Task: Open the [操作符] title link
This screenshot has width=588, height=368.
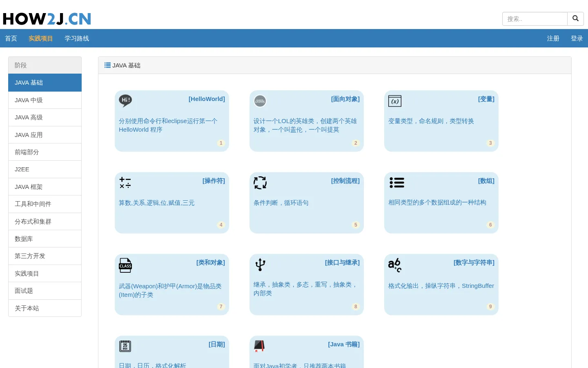Action: pyautogui.click(x=214, y=181)
